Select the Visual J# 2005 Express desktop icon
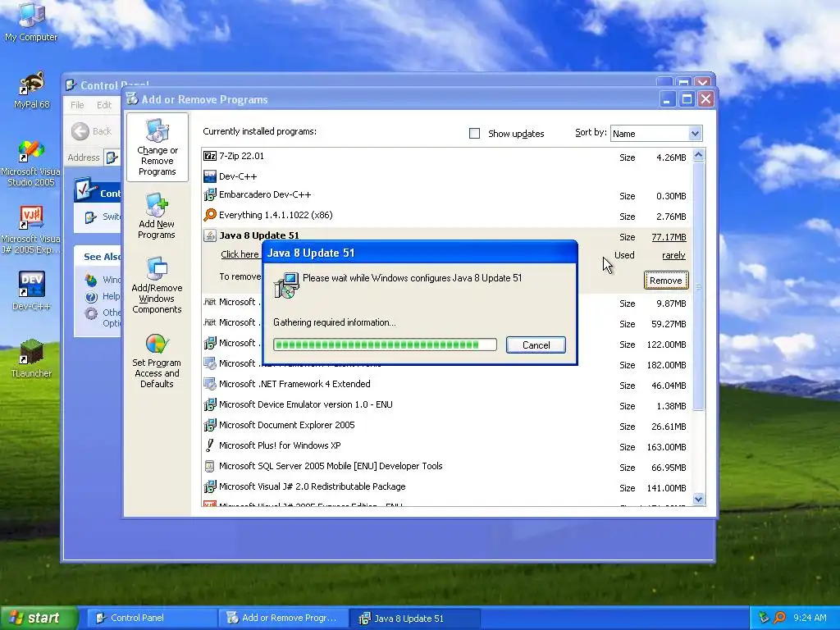This screenshot has height=630, width=840. [30, 230]
